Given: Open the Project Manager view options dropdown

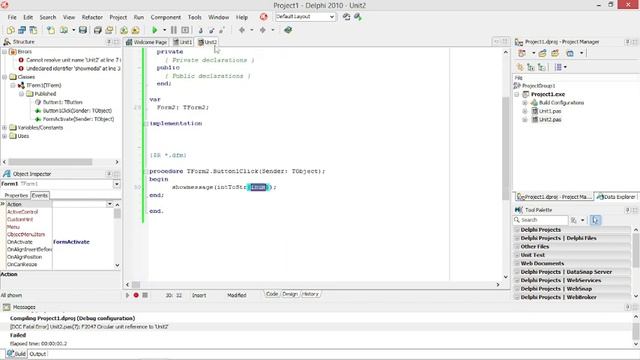Looking at the screenshot, I should (x=565, y=67).
